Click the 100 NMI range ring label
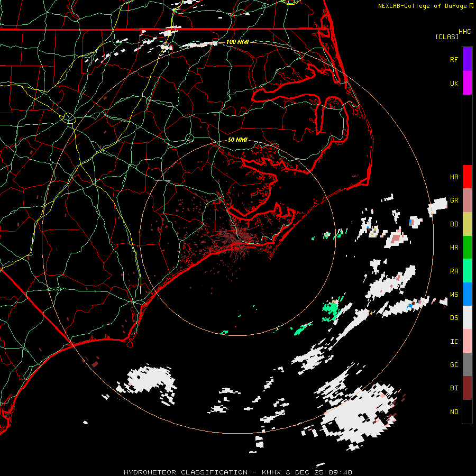476x476 pixels. [x=237, y=42]
